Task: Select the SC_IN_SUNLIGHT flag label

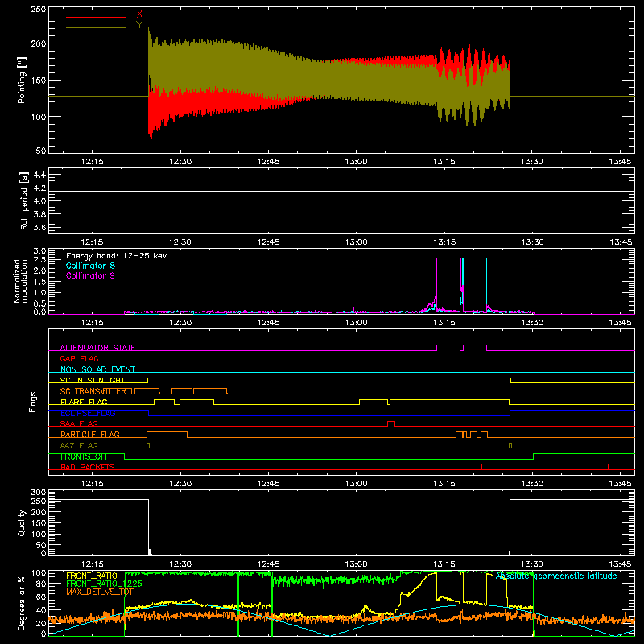Action: pos(93,380)
